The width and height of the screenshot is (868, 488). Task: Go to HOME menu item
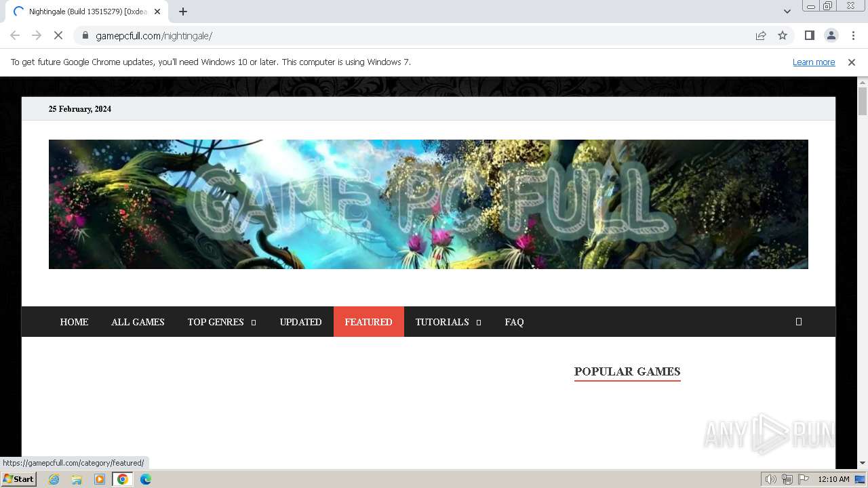pos(74,322)
